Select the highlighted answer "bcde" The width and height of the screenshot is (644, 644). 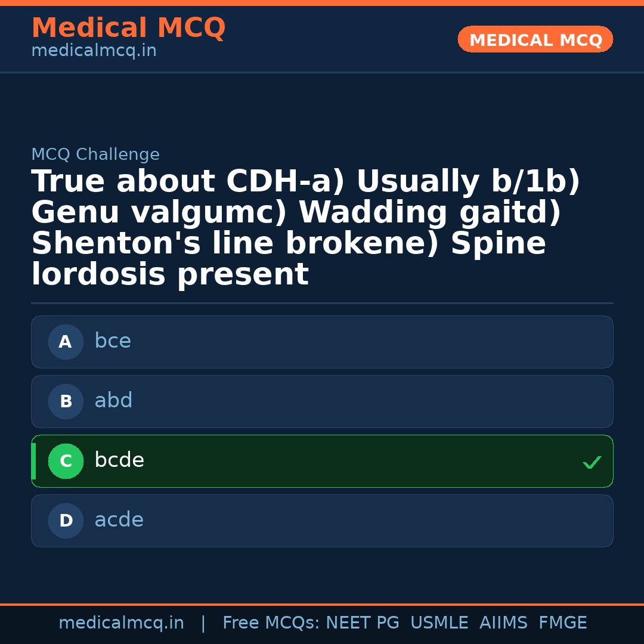tap(119, 460)
